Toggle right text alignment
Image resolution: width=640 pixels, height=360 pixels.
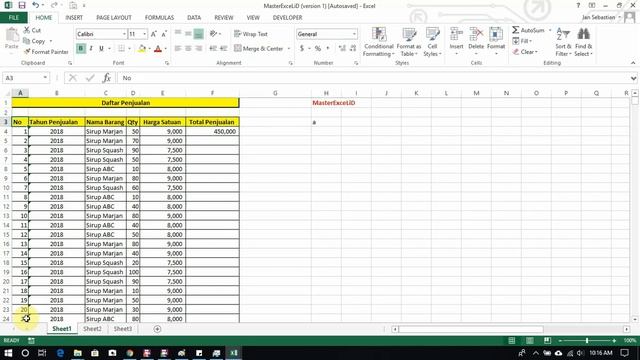pyautogui.click(x=199, y=49)
